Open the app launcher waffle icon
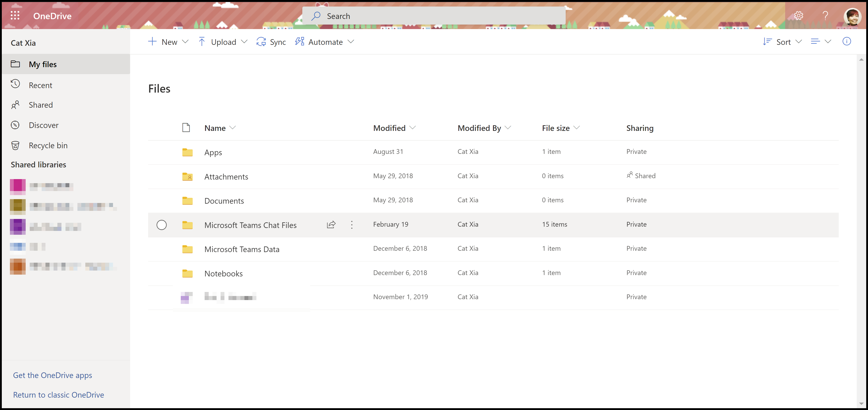This screenshot has height=410, width=868. (x=15, y=16)
